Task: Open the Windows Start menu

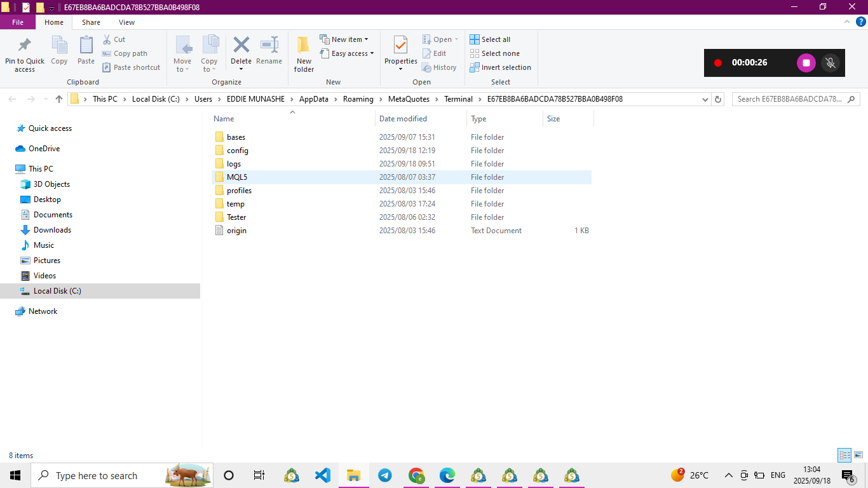Action: point(15,475)
